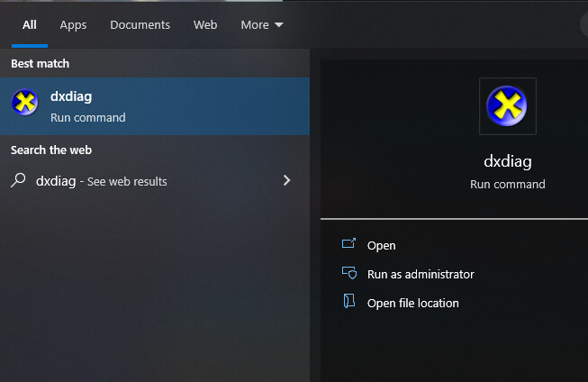588x382 pixels.
Task: Select the All search tab
Action: tap(29, 24)
